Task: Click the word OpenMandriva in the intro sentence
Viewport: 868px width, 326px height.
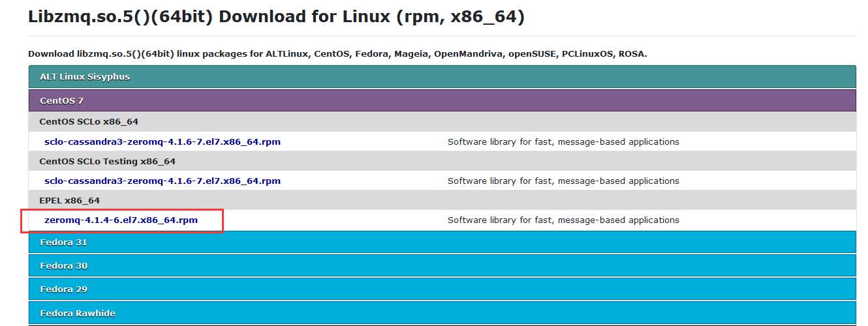Action: click(x=460, y=54)
